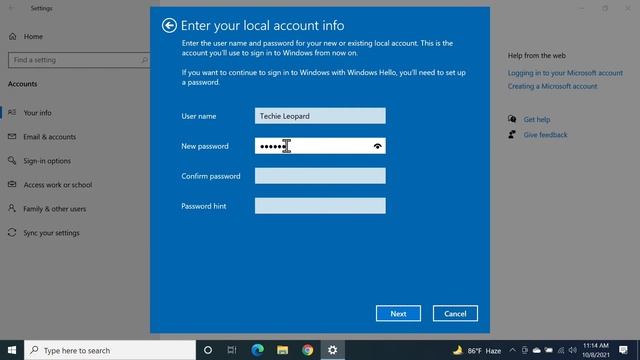Click the taskbar search box
Image resolution: width=640 pixels, height=360 pixels.
pos(110,350)
